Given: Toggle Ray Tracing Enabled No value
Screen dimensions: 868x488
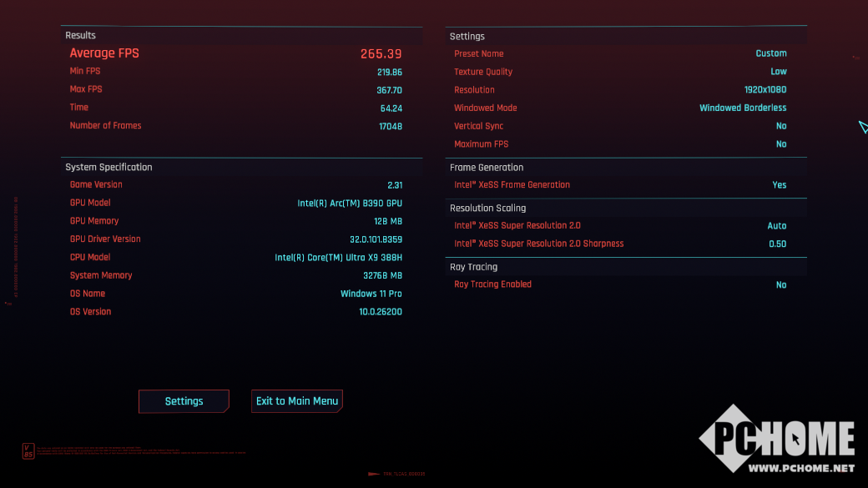Looking at the screenshot, I should pyautogui.click(x=780, y=285).
